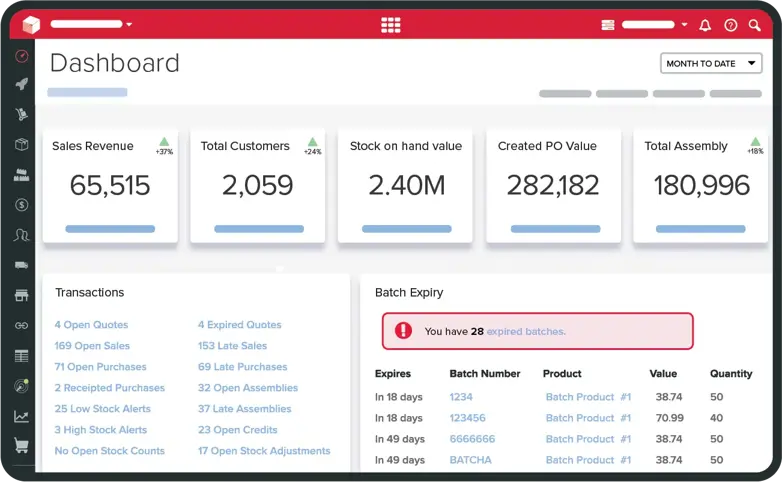
Task: Open Batch Product #1 in batch 1234 row
Action: 588,397
